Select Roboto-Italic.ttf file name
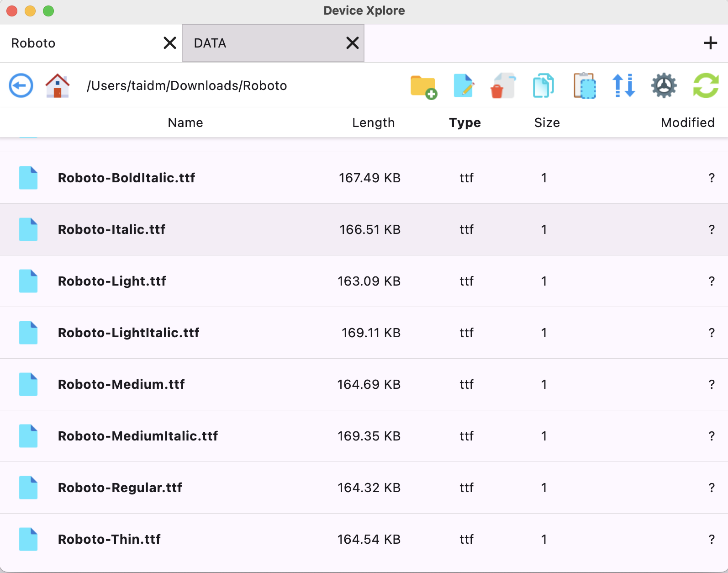The image size is (728, 573). pyautogui.click(x=111, y=229)
